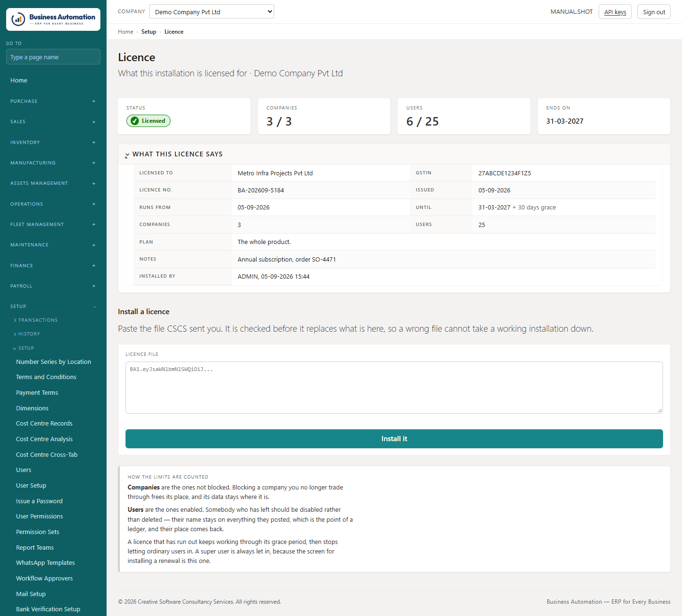Image resolution: width=682 pixels, height=616 pixels.
Task: Open Home in the sidebar
Action: coord(19,81)
